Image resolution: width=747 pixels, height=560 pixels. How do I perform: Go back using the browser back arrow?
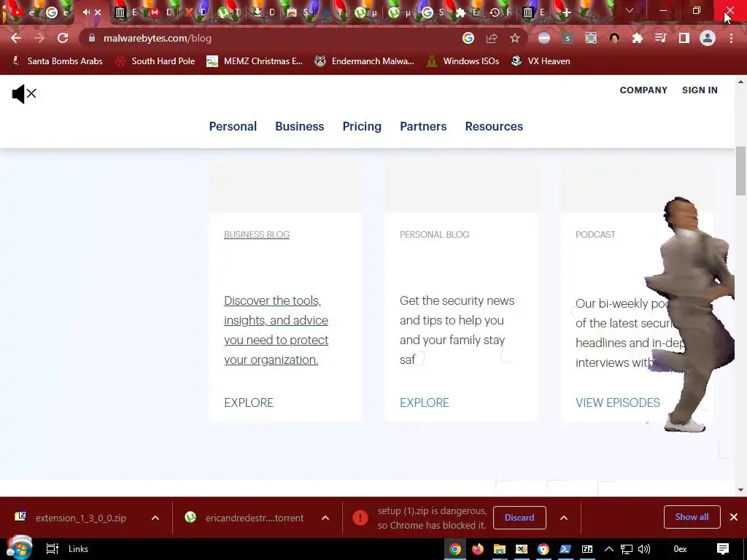[16, 38]
